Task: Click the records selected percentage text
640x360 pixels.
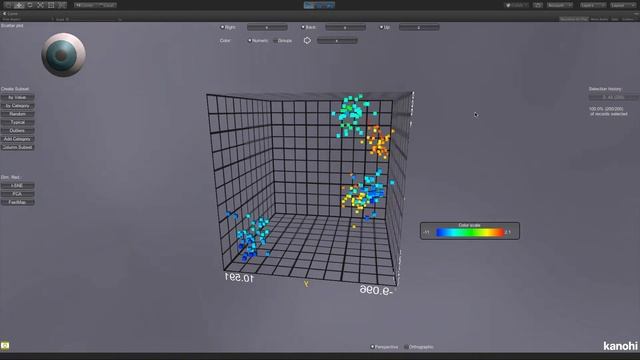Action: (x=608, y=111)
